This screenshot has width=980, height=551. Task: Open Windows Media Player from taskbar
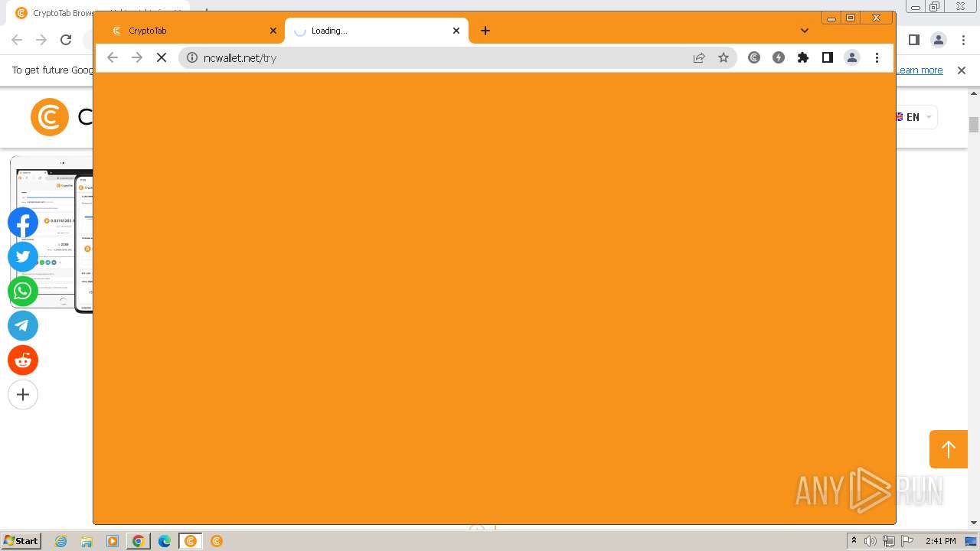(113, 541)
